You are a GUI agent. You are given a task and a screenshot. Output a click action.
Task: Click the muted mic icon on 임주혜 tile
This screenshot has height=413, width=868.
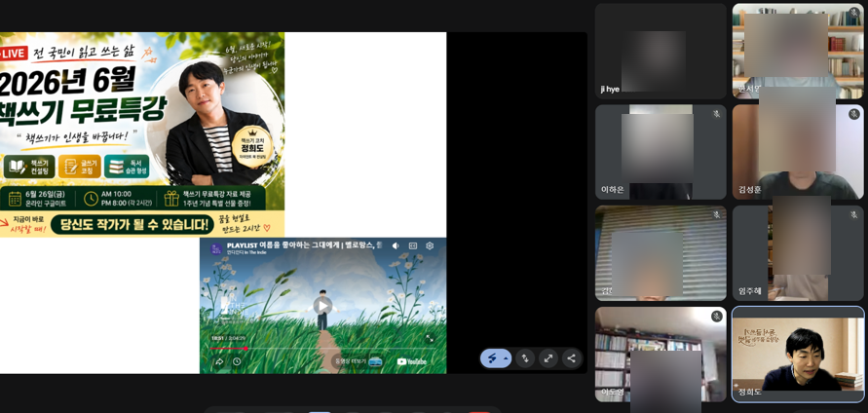[x=853, y=215]
